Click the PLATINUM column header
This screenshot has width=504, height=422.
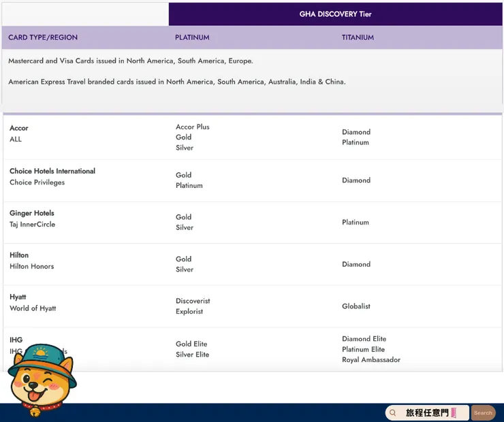[192, 37]
